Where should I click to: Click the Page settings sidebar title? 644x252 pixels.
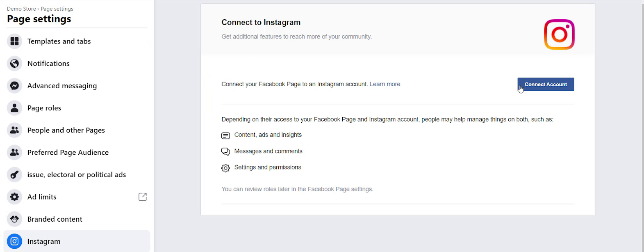[39, 19]
